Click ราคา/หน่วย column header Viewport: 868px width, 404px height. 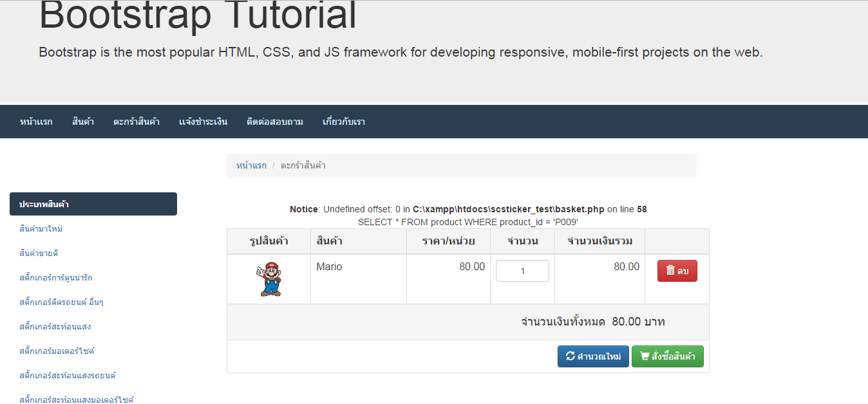point(448,241)
